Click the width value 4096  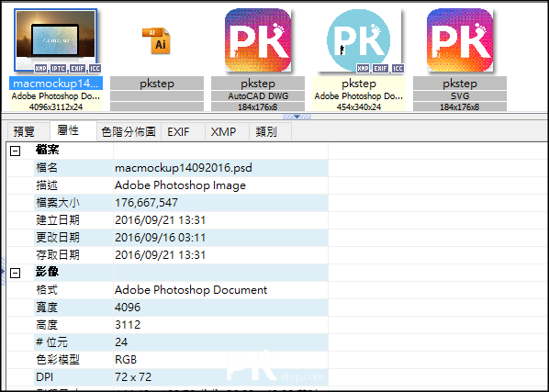point(128,308)
